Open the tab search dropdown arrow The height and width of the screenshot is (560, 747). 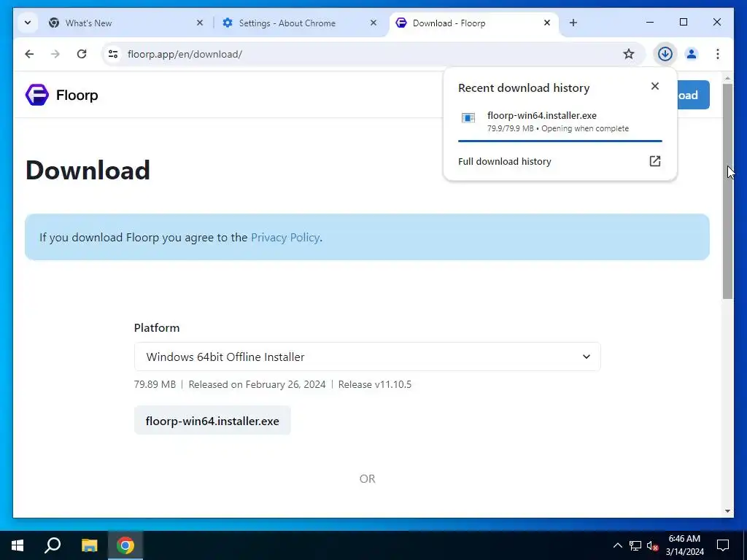click(x=28, y=23)
